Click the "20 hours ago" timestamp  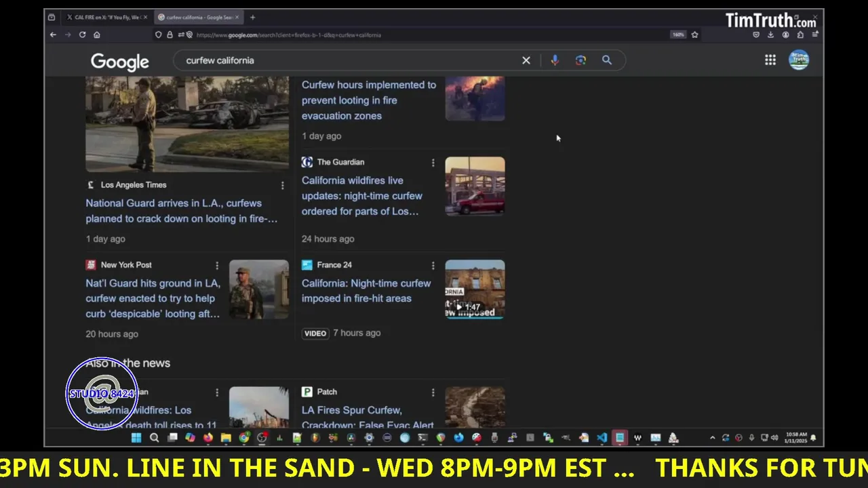pyautogui.click(x=112, y=334)
